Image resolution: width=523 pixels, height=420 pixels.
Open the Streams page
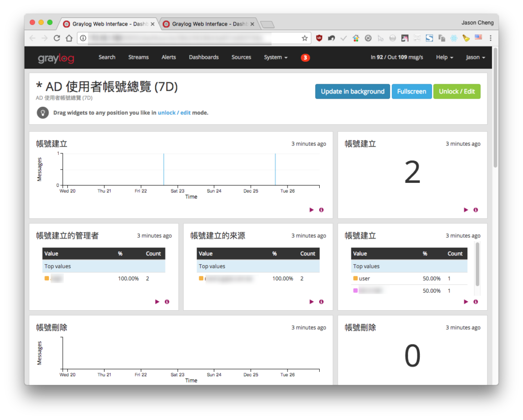coord(138,57)
